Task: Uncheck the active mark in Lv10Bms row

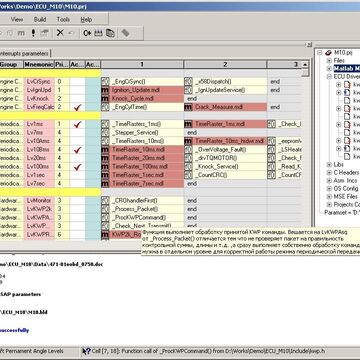Action: tap(77, 150)
